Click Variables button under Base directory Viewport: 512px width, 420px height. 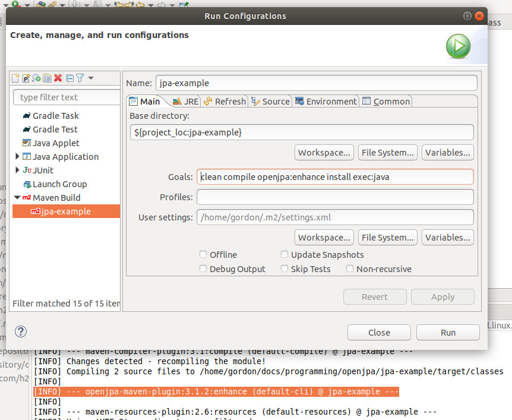pos(448,153)
